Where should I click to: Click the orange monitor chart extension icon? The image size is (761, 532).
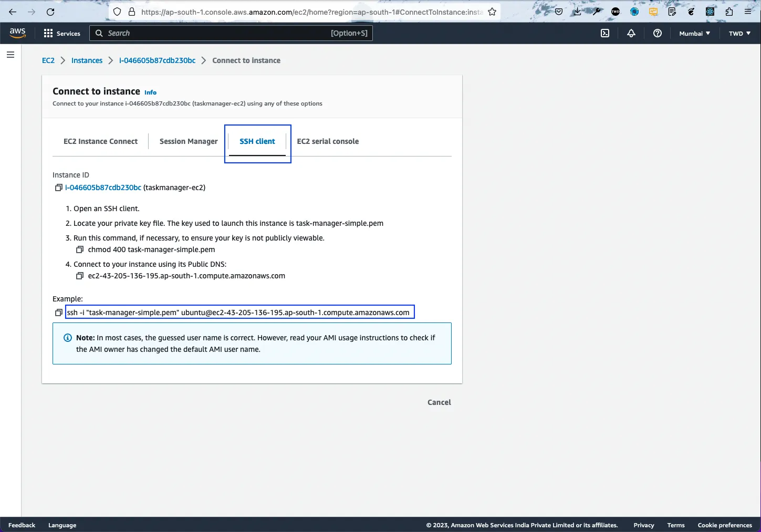[653, 12]
